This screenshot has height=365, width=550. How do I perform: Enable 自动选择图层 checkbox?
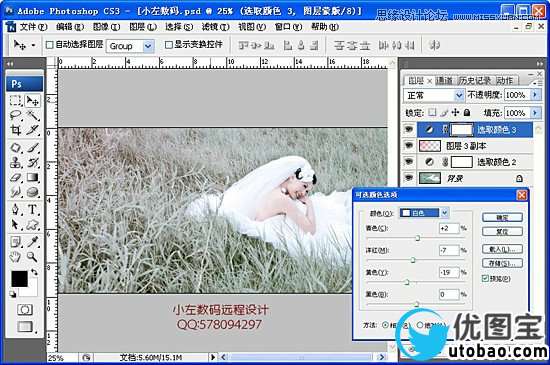(50, 45)
